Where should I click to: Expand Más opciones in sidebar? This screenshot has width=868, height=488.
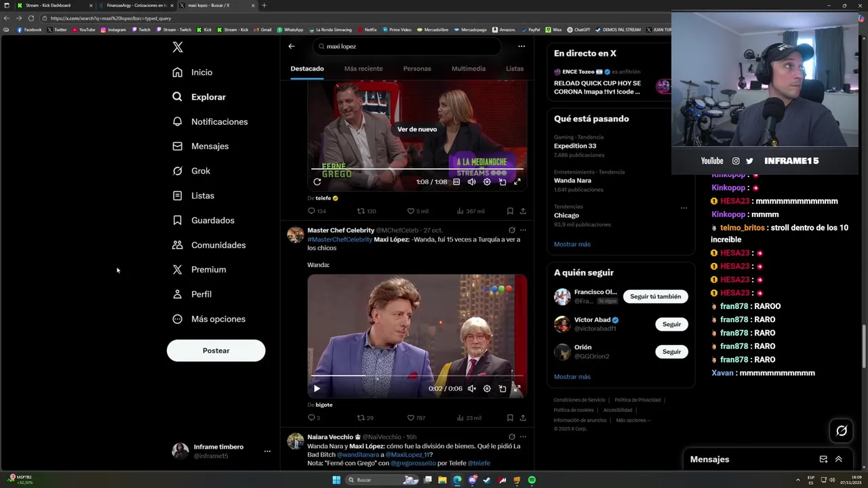click(x=209, y=319)
